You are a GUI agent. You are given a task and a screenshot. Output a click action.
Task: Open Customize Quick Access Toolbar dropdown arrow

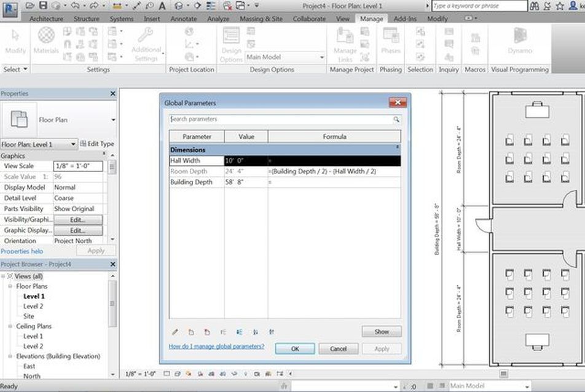tap(257, 6)
